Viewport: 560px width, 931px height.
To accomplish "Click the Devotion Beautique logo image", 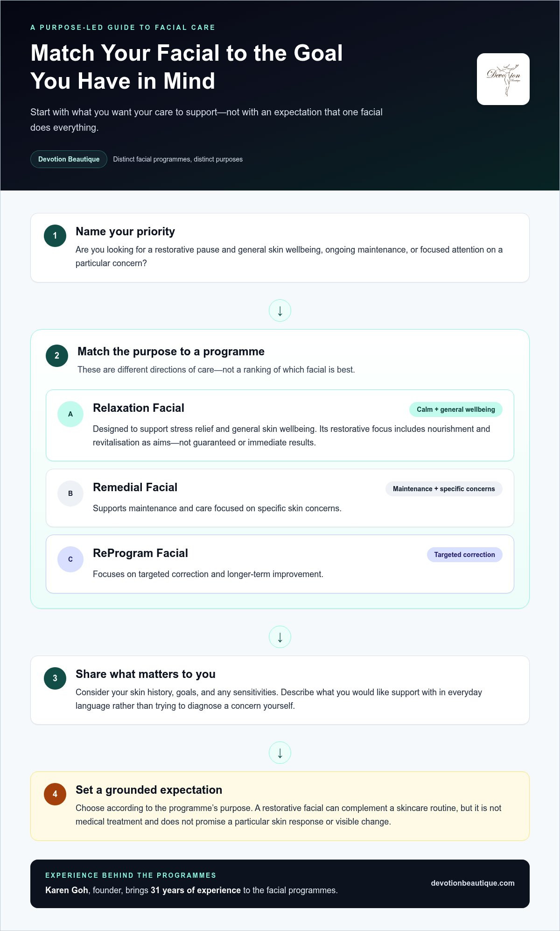I will (503, 79).
